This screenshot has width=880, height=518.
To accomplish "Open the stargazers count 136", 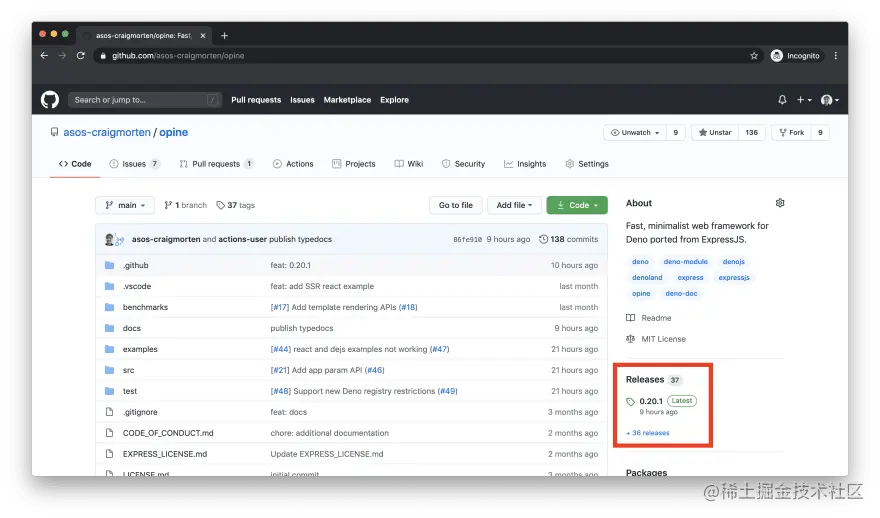I will (751, 133).
